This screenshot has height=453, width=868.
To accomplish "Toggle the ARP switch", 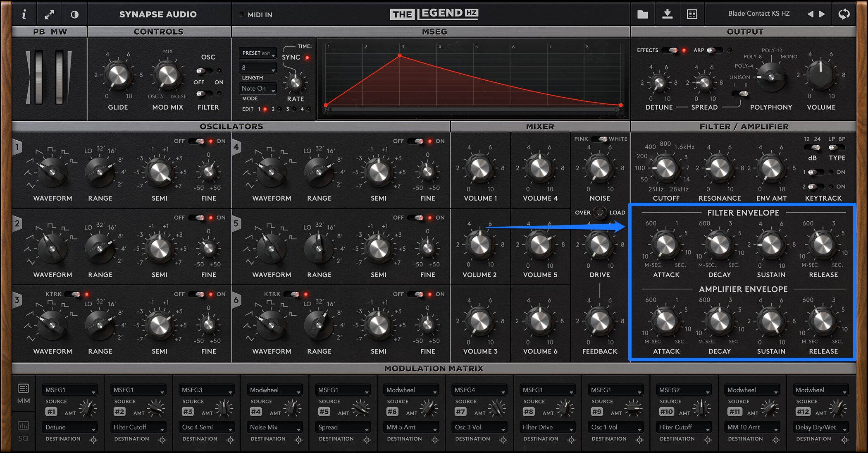I will pos(715,50).
